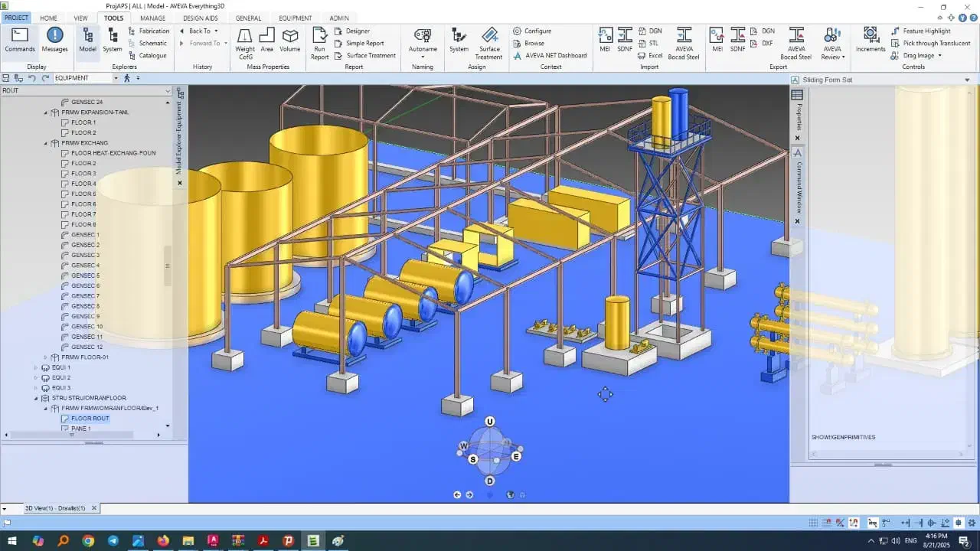Screen dimensions: 980x551
Task: Click the Run Report icon
Action: [319, 43]
